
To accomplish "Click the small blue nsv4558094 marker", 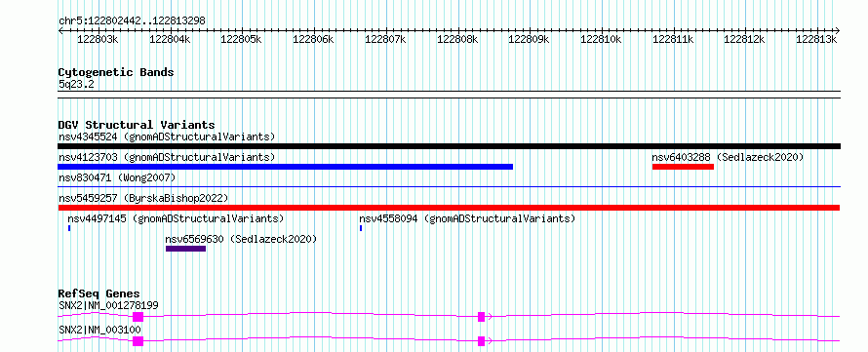I will (x=361, y=228).
